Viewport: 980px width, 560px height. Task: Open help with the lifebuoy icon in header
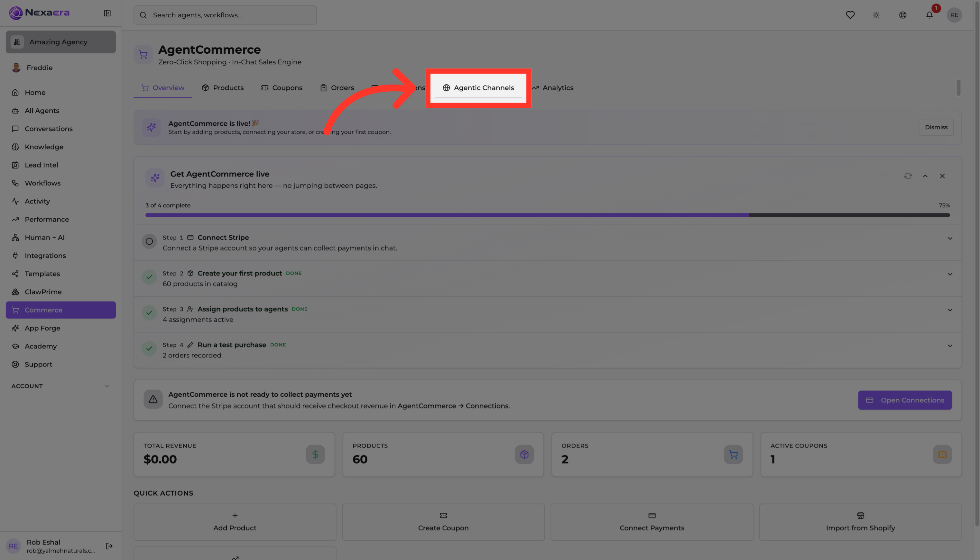point(903,15)
